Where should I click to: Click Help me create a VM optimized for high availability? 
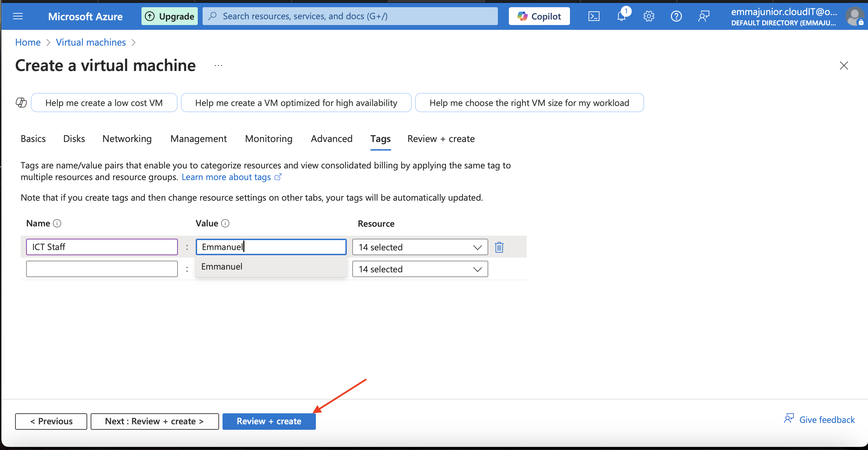(x=296, y=103)
